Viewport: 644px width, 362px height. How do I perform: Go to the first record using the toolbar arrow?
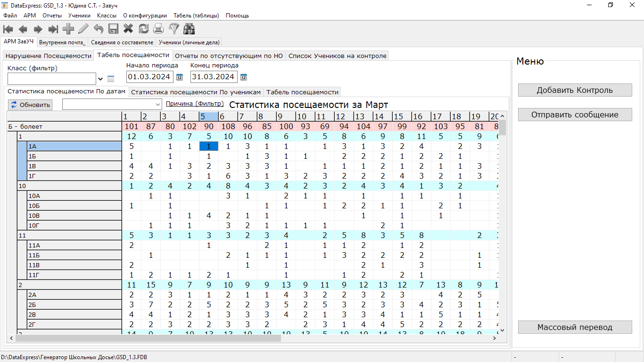click(x=8, y=29)
